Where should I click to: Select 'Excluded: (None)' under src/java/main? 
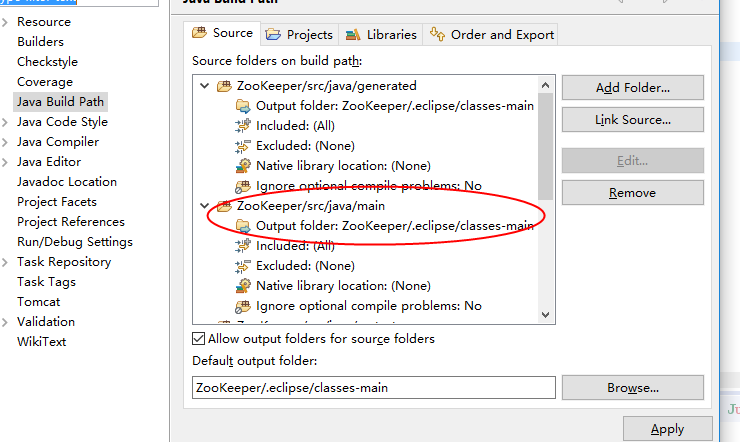(305, 266)
